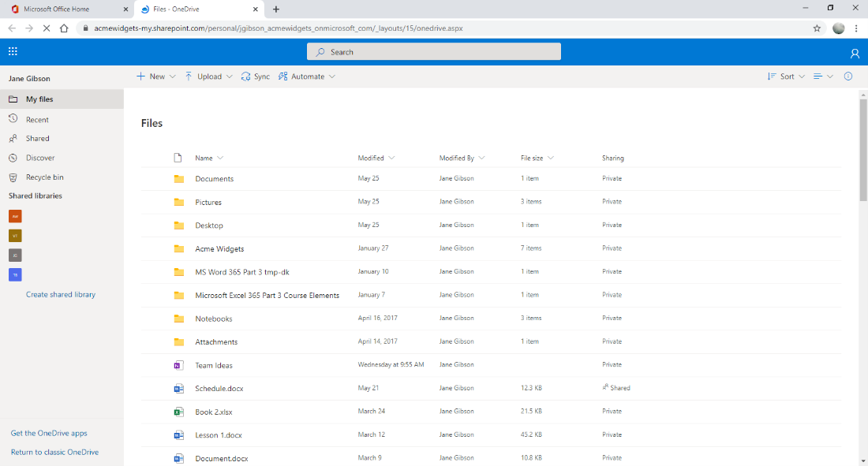Click Return to classic OneDrive link
Image resolution: width=868 pixels, height=466 pixels.
[x=54, y=452]
